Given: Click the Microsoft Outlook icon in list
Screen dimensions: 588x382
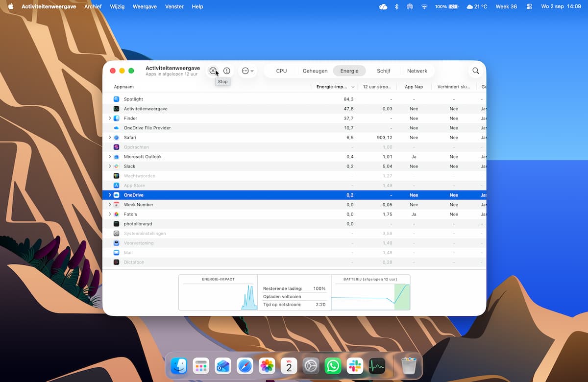Looking at the screenshot, I should [117, 157].
